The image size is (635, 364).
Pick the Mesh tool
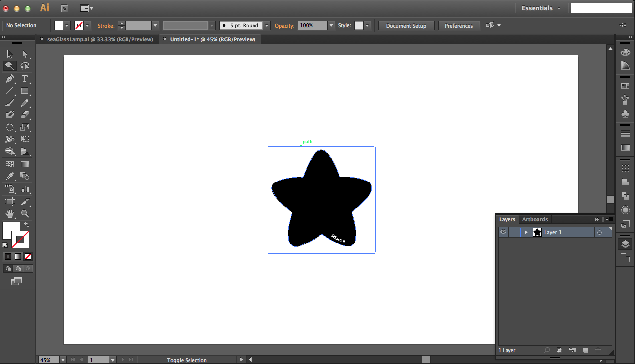pyautogui.click(x=10, y=164)
